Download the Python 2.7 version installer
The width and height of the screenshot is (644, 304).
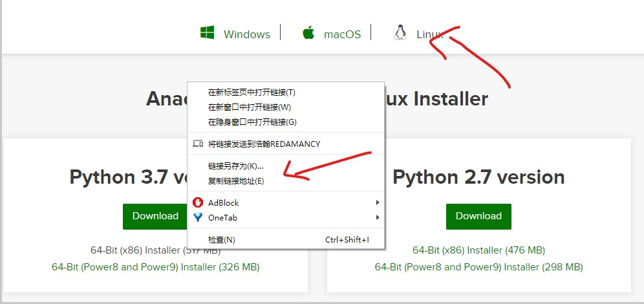(478, 216)
